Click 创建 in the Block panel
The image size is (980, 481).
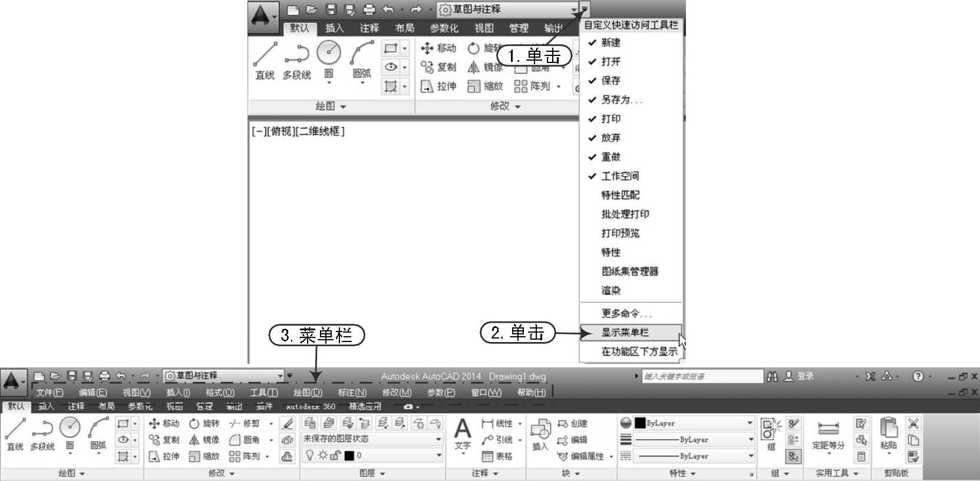pyautogui.click(x=573, y=423)
